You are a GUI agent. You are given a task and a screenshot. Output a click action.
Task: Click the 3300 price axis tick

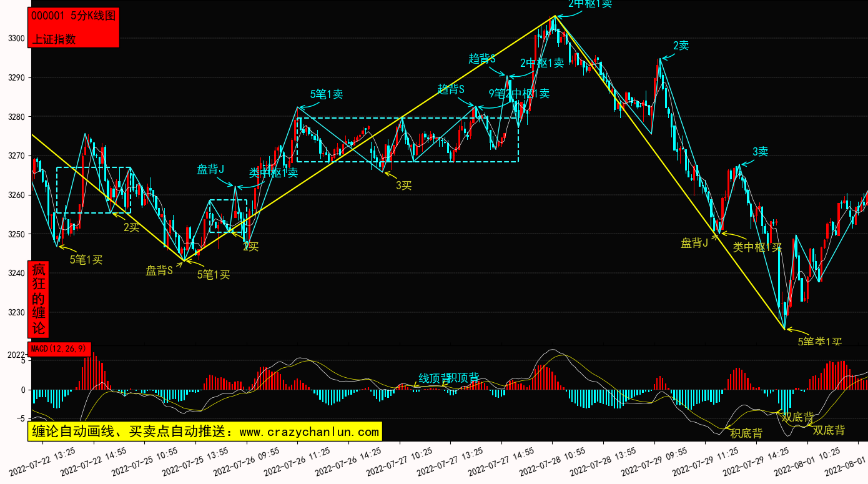[16, 39]
